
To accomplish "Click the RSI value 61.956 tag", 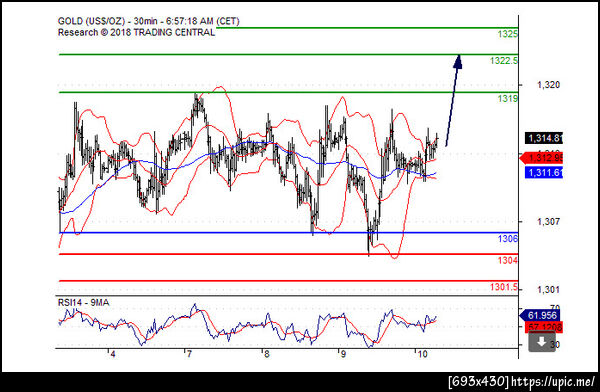I will (540, 315).
